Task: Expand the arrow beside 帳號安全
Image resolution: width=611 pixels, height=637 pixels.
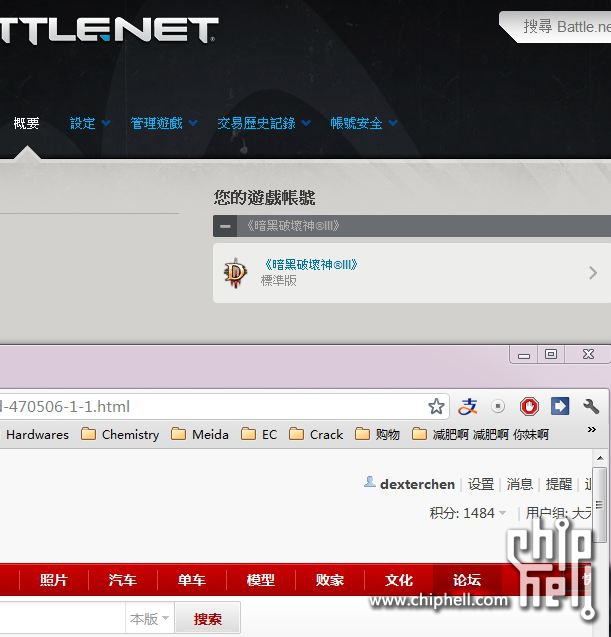Action: coord(393,122)
